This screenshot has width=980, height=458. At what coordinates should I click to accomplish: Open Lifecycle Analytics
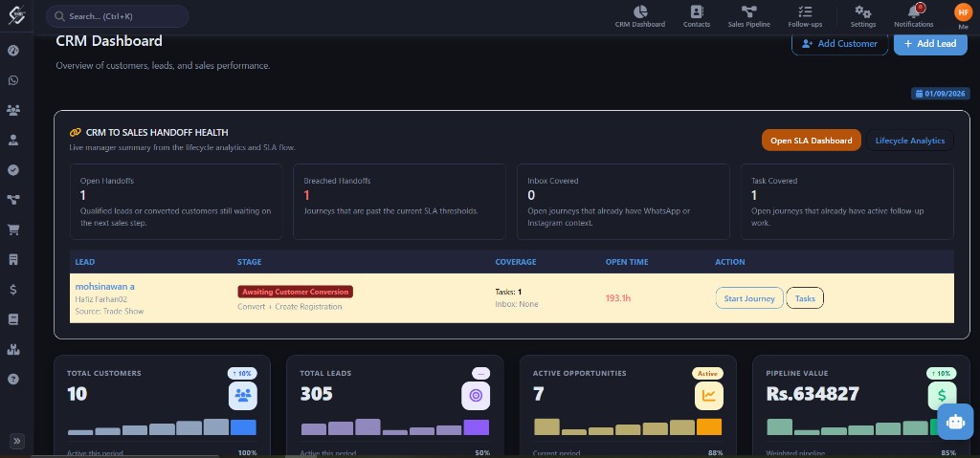910,141
